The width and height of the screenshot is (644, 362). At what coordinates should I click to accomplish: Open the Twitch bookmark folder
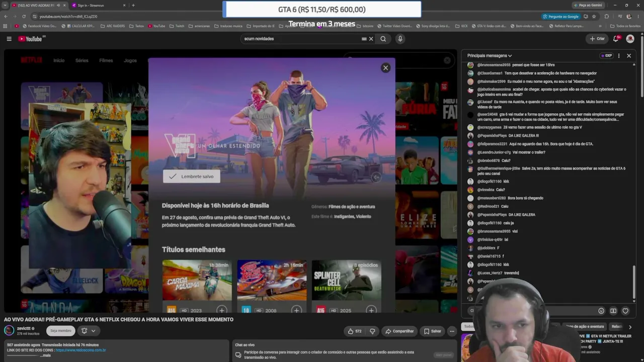point(177,26)
